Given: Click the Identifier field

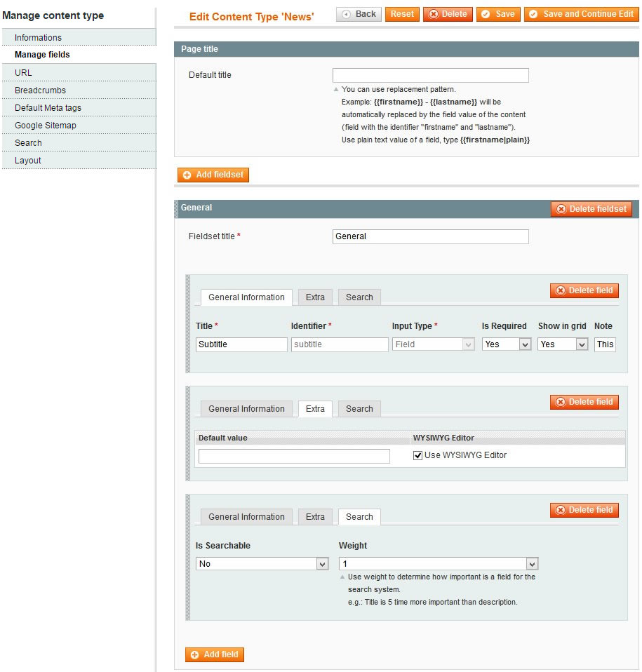Looking at the screenshot, I should 340,344.
